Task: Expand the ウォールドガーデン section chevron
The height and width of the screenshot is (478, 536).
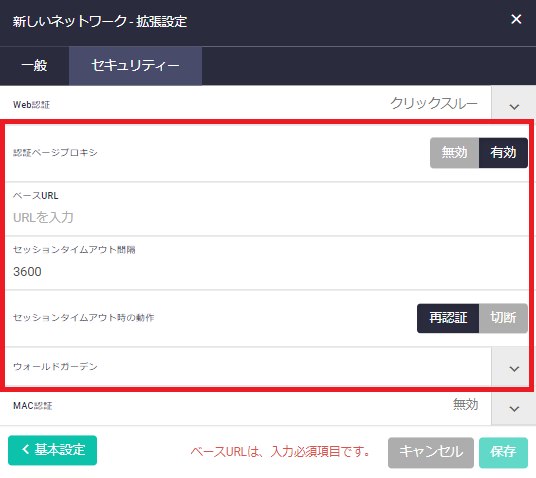Action: click(x=514, y=369)
